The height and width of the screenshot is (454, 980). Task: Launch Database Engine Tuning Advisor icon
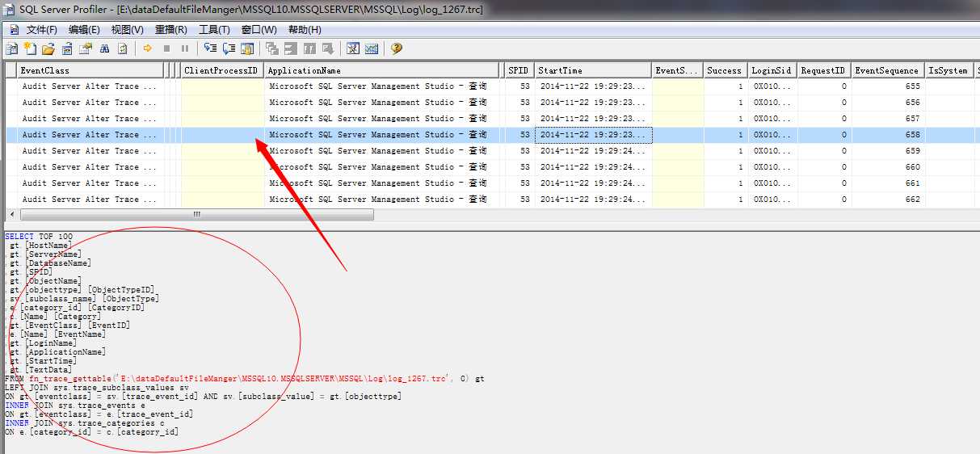[x=353, y=48]
